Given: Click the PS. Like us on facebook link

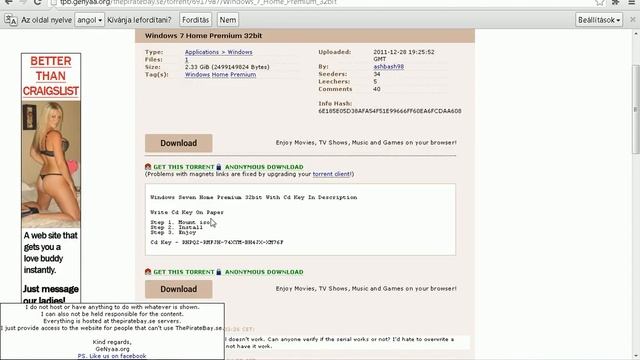Looking at the screenshot, I should [112, 356].
